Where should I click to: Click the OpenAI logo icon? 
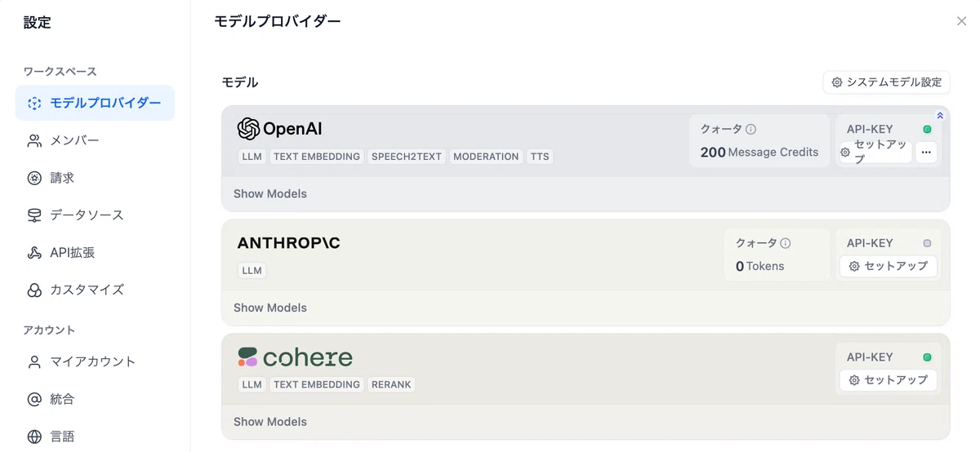click(x=248, y=129)
